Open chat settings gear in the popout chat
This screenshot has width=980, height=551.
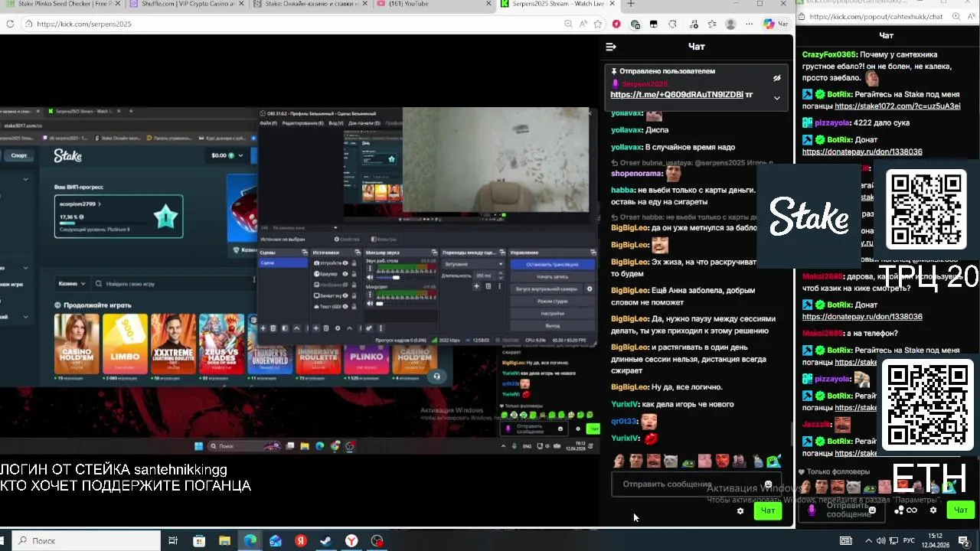tap(933, 510)
